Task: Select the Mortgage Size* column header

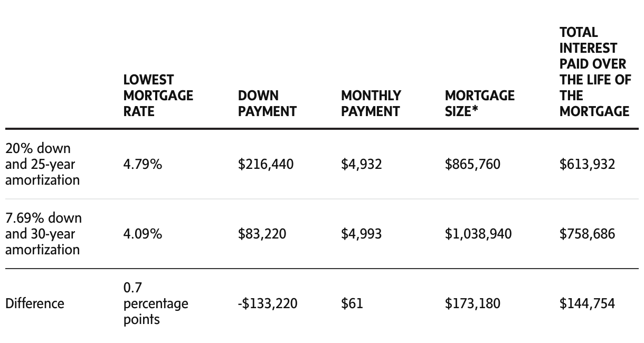Action: point(479,103)
